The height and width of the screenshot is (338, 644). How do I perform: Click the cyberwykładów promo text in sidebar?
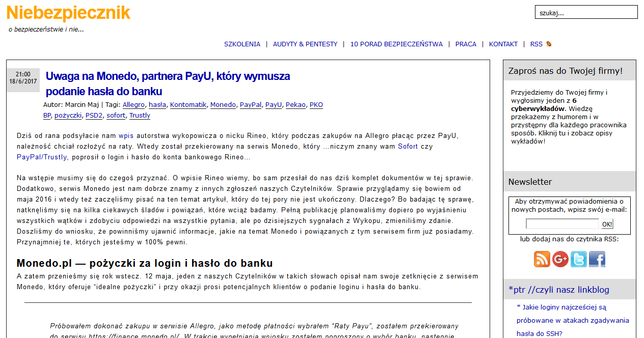pos(569,117)
